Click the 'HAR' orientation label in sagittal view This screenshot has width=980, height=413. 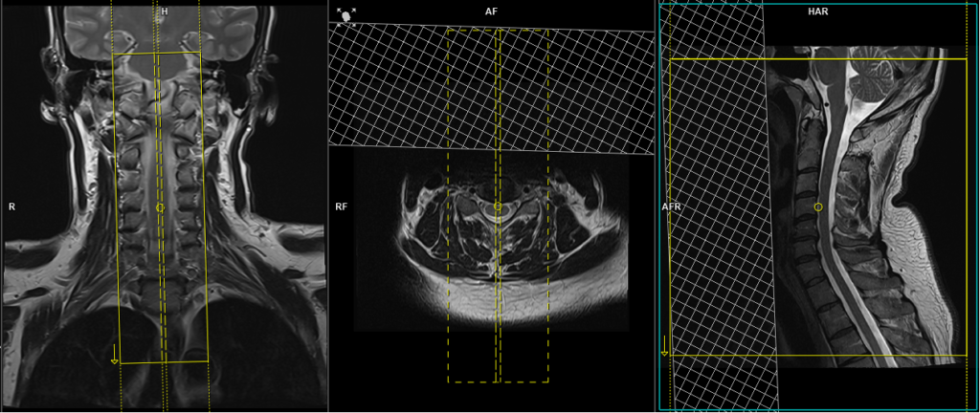coord(817,11)
